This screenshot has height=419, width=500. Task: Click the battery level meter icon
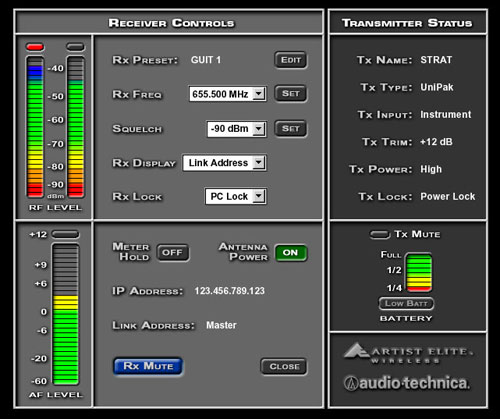point(419,273)
